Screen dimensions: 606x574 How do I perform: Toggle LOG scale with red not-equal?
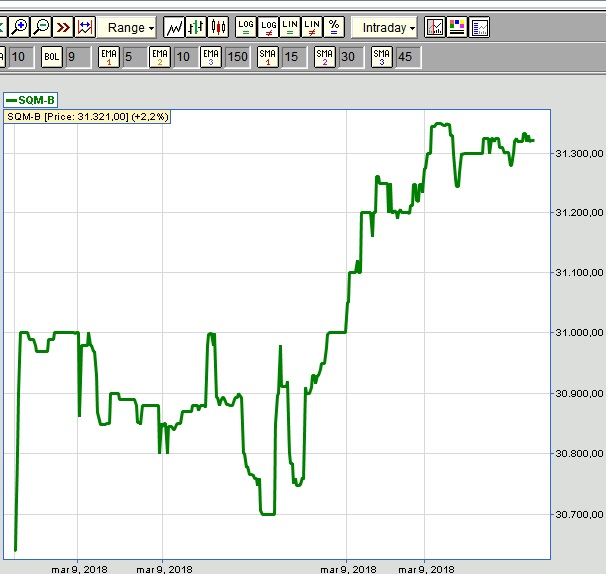tap(268, 27)
